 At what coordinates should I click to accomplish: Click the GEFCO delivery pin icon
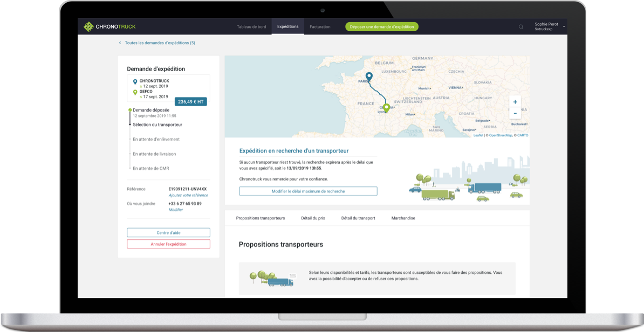(x=135, y=92)
